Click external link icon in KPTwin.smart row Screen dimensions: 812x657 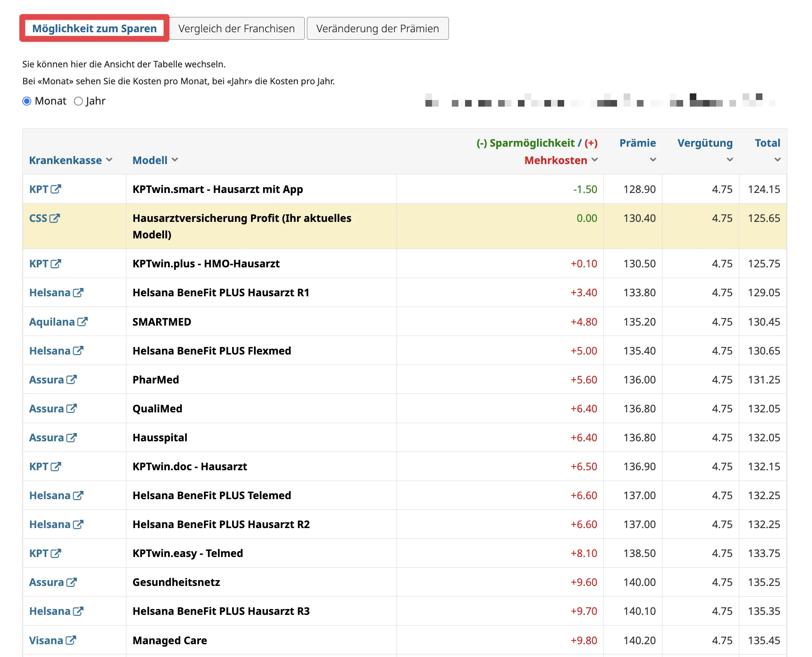point(56,189)
